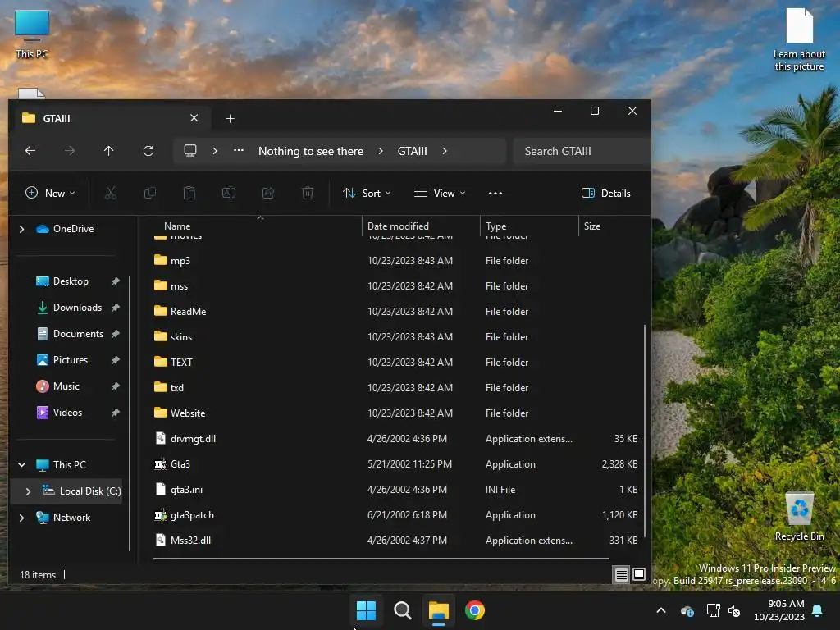Open the See more ellipsis in toolbar
This screenshot has height=630, width=840.
click(495, 194)
